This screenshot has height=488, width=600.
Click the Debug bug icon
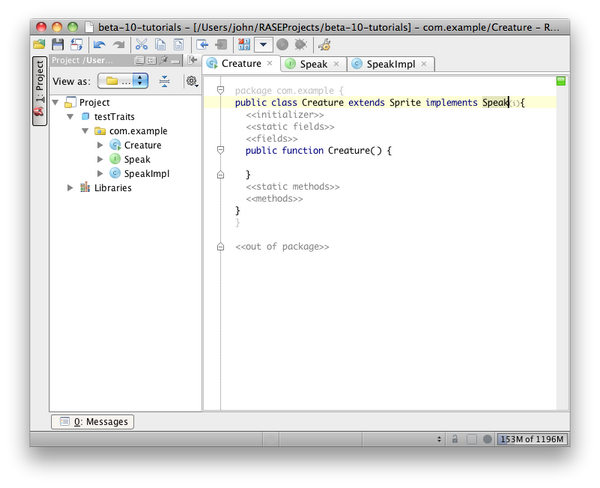coord(301,45)
